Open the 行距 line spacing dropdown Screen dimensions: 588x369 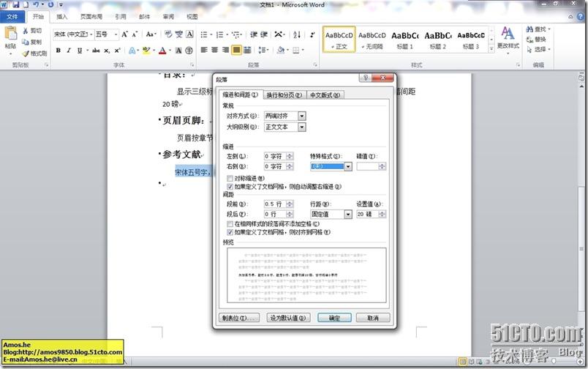click(348, 214)
